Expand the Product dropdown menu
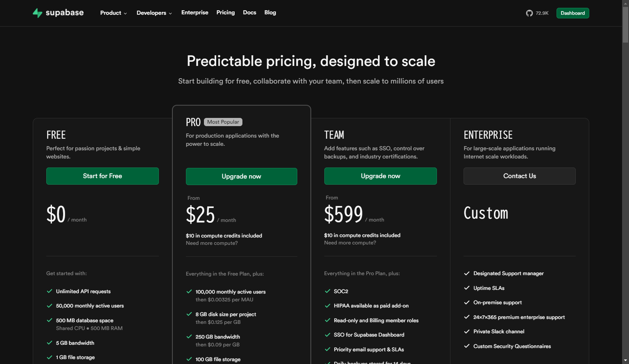 click(113, 13)
